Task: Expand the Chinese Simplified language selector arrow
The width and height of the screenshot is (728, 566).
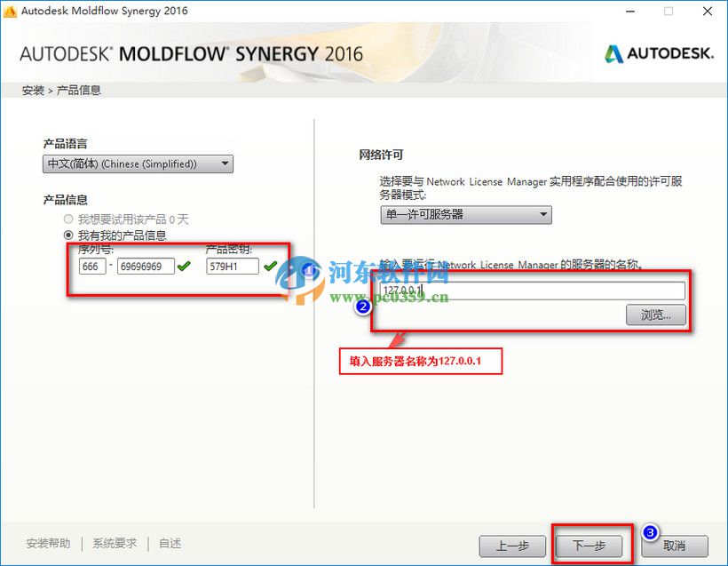Action: point(224,163)
